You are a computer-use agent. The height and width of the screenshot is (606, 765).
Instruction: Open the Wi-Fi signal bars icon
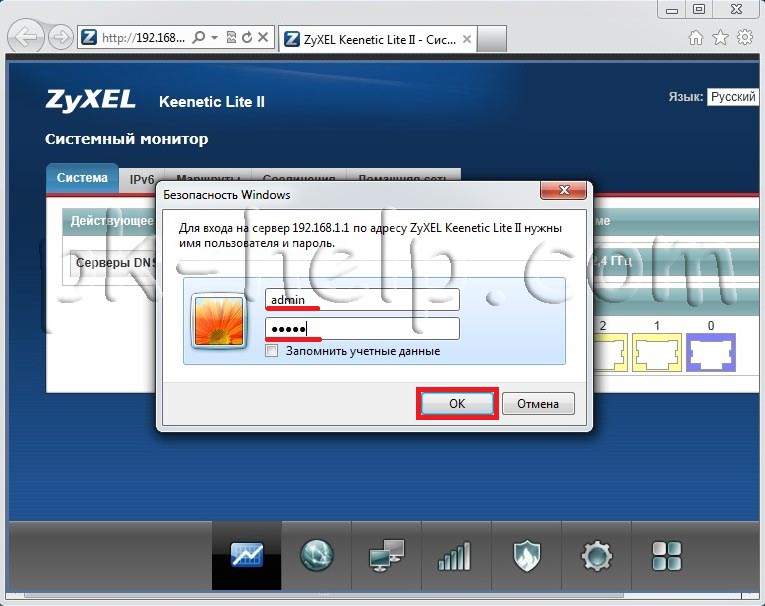[x=455, y=556]
